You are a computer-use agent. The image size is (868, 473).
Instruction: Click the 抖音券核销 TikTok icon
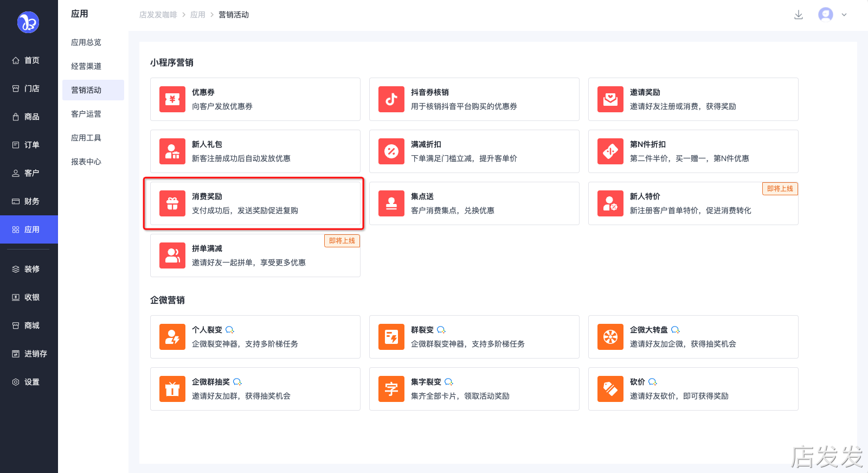(x=391, y=99)
